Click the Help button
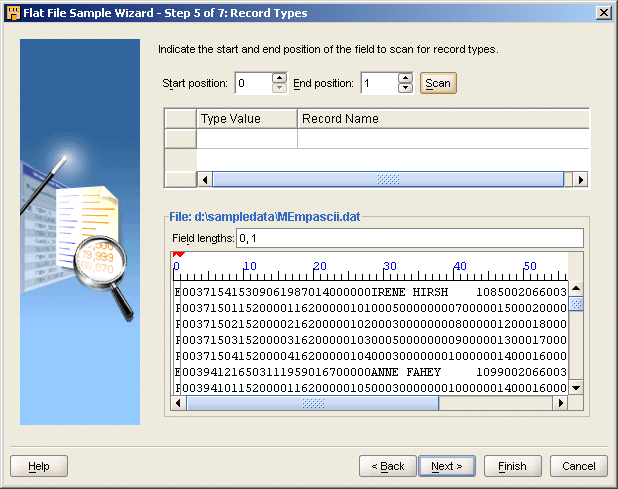 (39, 466)
